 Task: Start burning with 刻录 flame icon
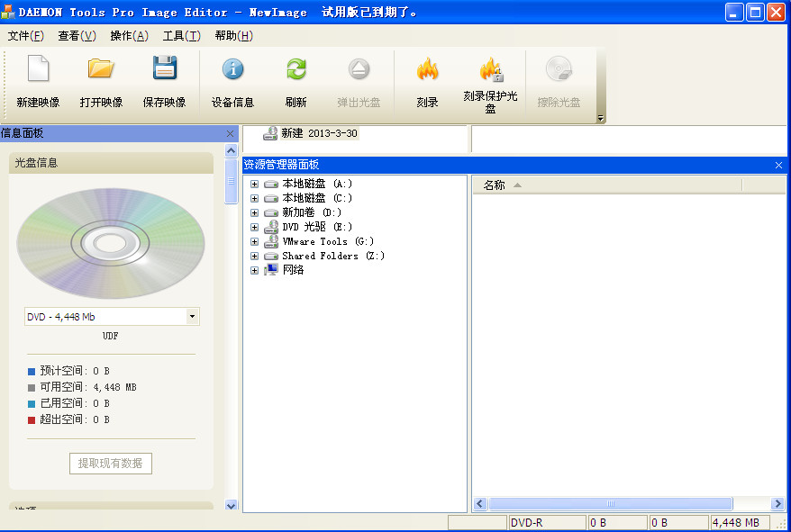[x=427, y=69]
